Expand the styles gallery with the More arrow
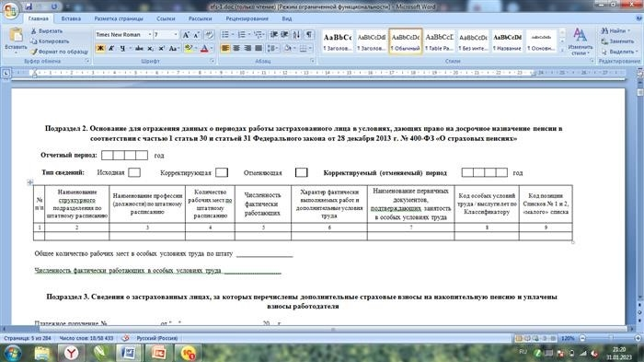The height and width of the screenshot is (362, 644). pyautogui.click(x=562, y=51)
